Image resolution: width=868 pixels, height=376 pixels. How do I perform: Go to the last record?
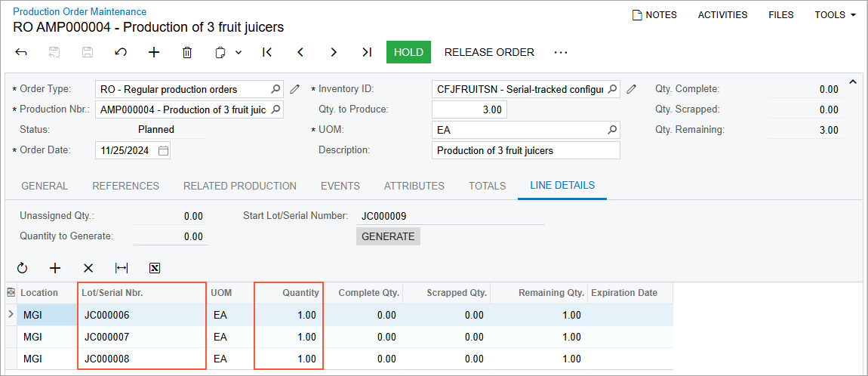point(367,52)
